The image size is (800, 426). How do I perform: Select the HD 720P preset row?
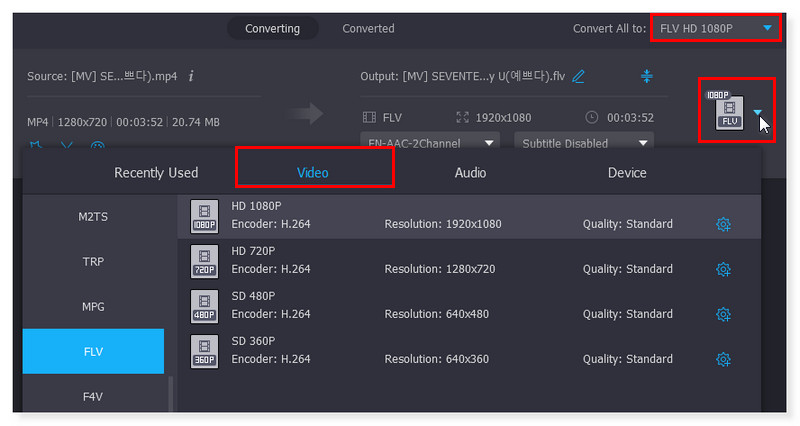(450, 262)
